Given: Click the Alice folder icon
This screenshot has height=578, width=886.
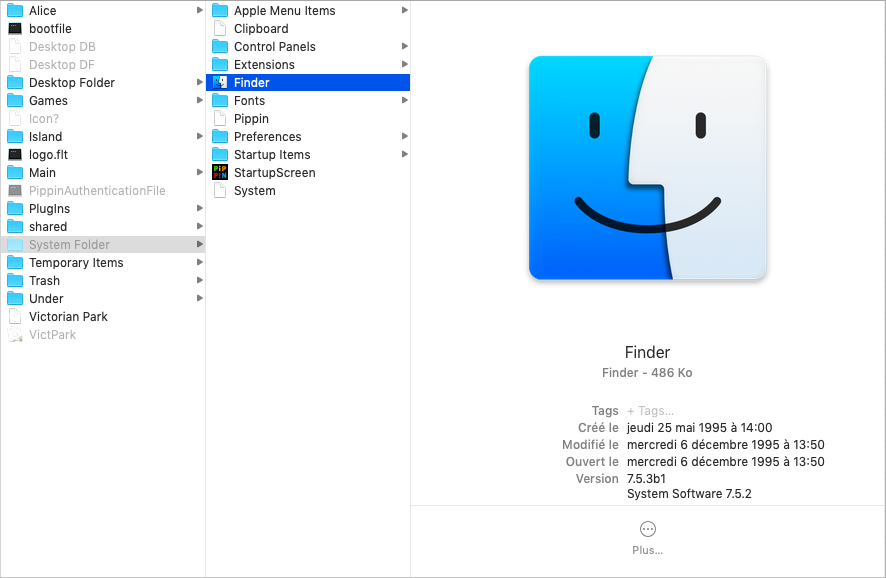Looking at the screenshot, I should tap(15, 11).
